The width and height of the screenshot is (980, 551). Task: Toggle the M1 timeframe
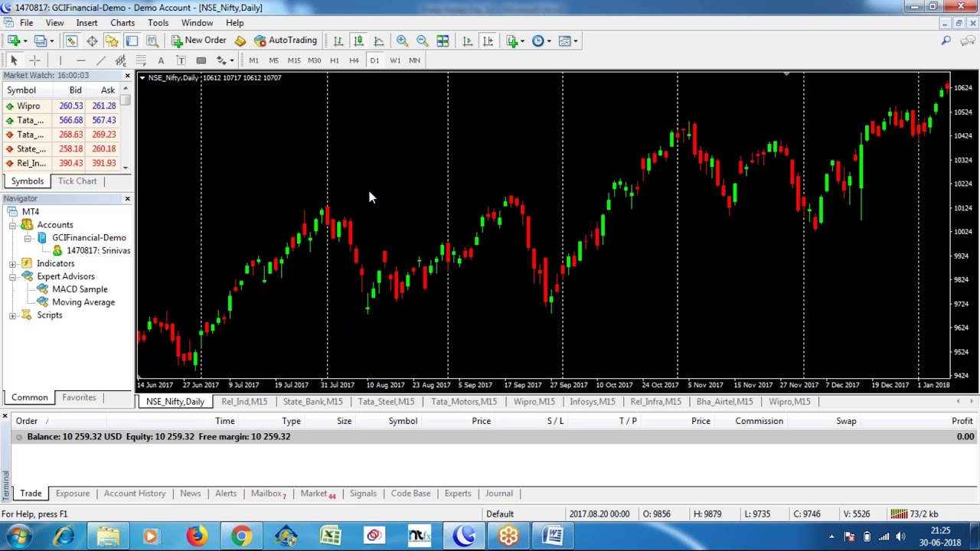tap(253, 60)
